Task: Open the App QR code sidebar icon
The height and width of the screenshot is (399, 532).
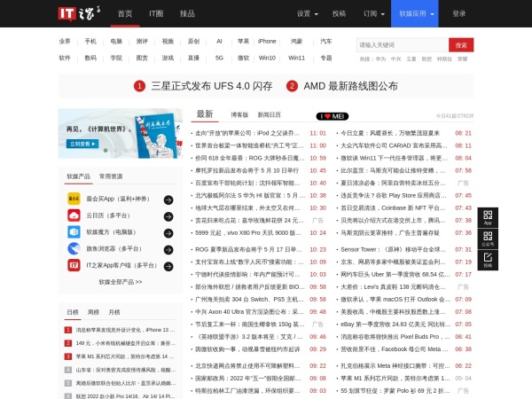Action: pyautogui.click(x=488, y=219)
